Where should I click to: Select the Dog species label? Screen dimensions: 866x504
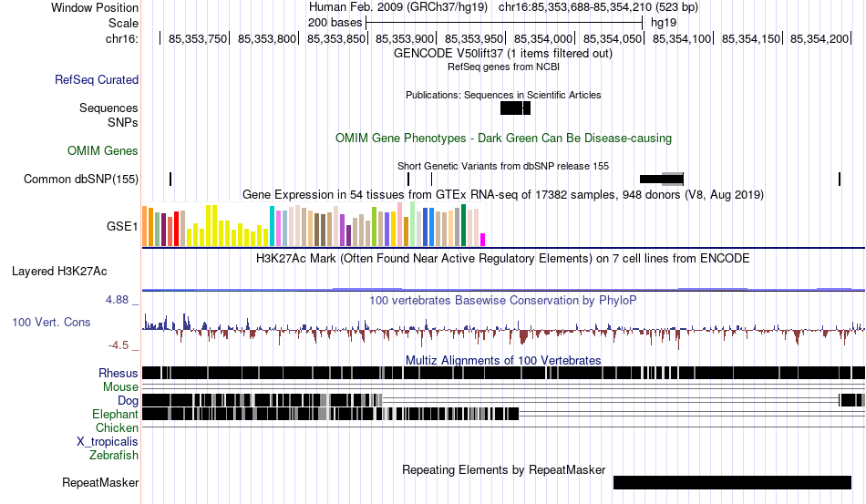coord(128,400)
